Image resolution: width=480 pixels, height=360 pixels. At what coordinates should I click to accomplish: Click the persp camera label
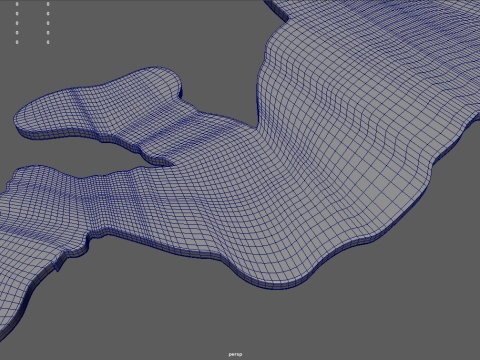[x=235, y=354]
